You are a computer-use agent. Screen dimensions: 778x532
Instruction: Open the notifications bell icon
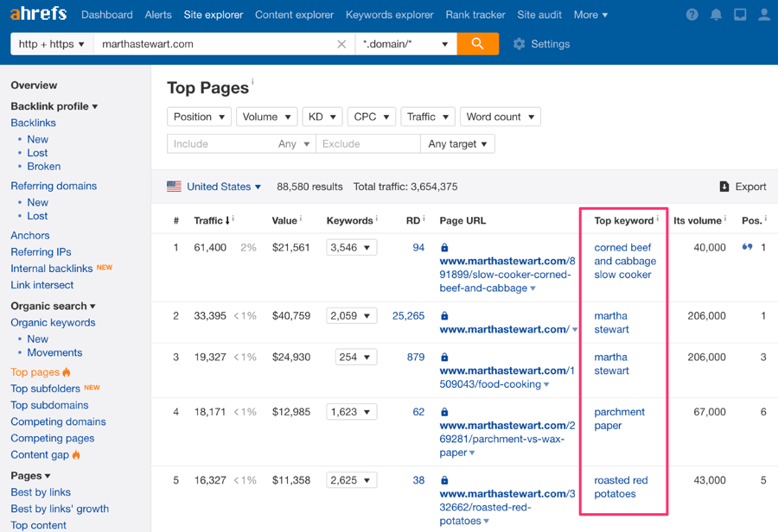pyautogui.click(x=716, y=15)
